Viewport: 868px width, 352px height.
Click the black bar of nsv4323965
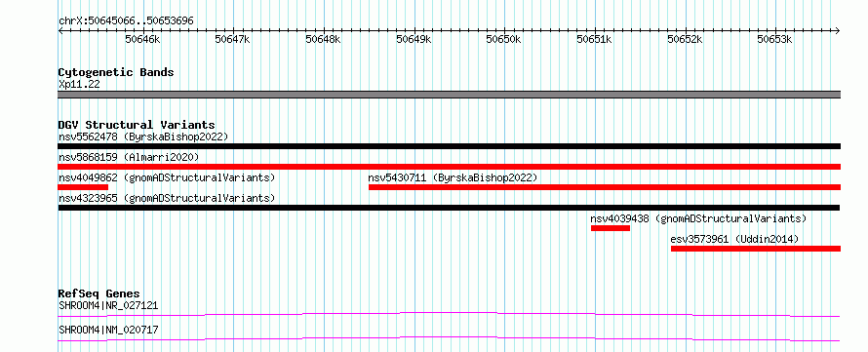point(449,208)
